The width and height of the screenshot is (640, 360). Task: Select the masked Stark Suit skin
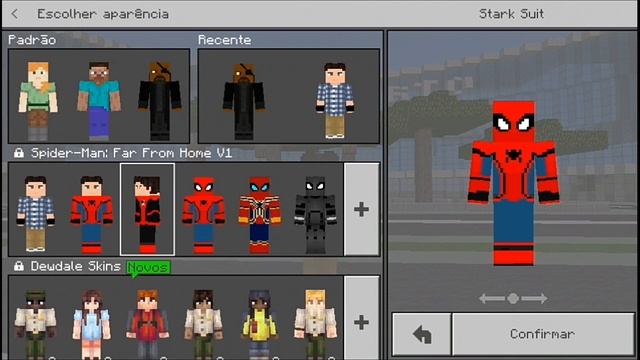tap(203, 215)
